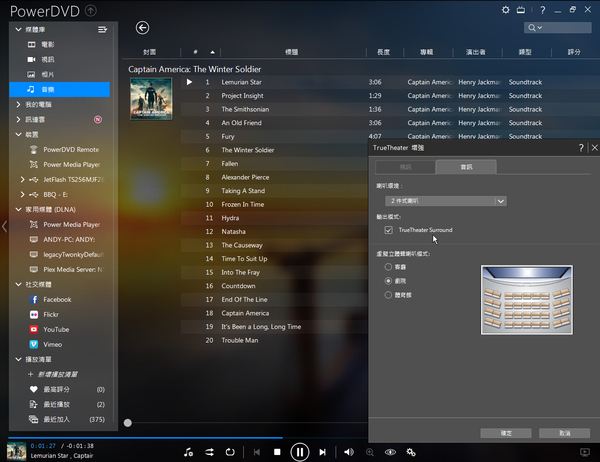Open PowerDVD Remote device entry
Image resolution: width=600 pixels, height=462 pixels.
70,149
